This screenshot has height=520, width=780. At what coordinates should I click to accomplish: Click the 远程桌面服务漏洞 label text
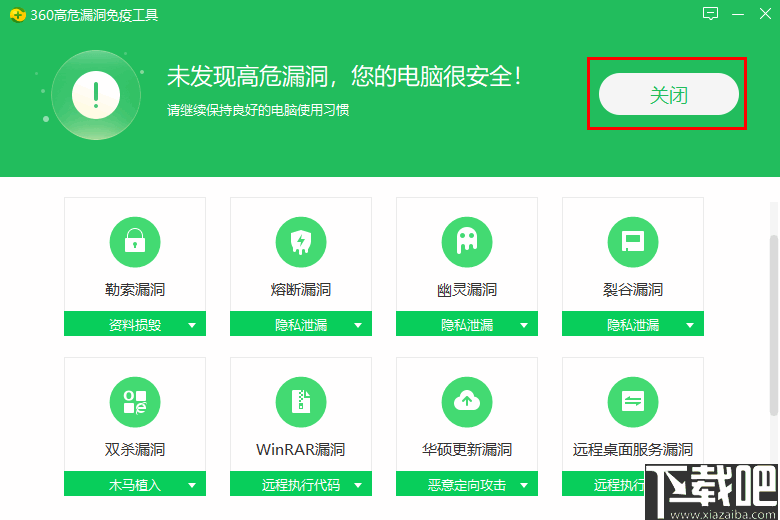coord(633,450)
